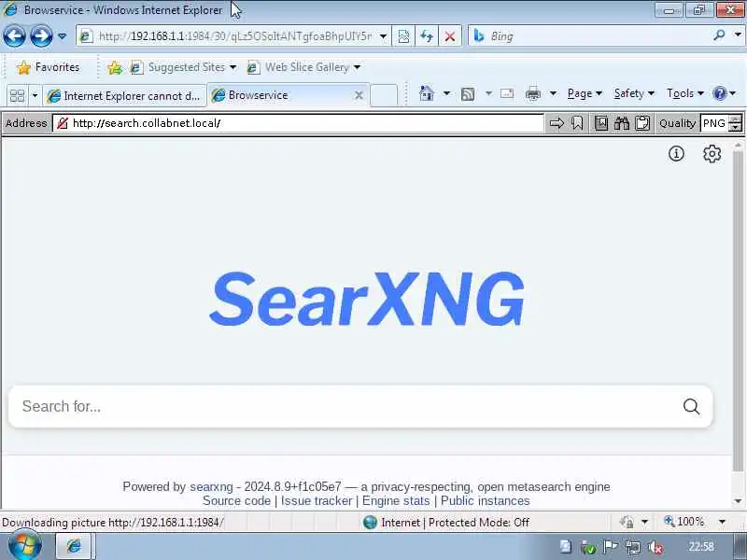This screenshot has height=560, width=747.
Task: Click the Read Mail envelope icon
Action: pos(507,93)
